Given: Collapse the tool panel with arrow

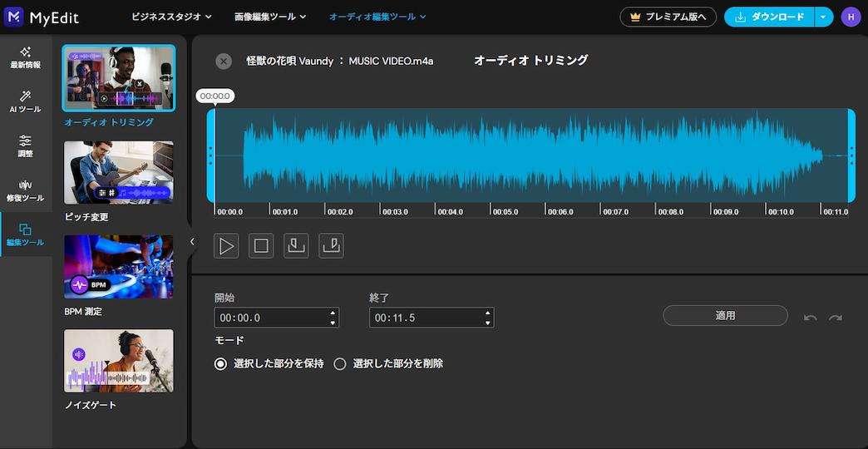Looking at the screenshot, I should tap(191, 241).
